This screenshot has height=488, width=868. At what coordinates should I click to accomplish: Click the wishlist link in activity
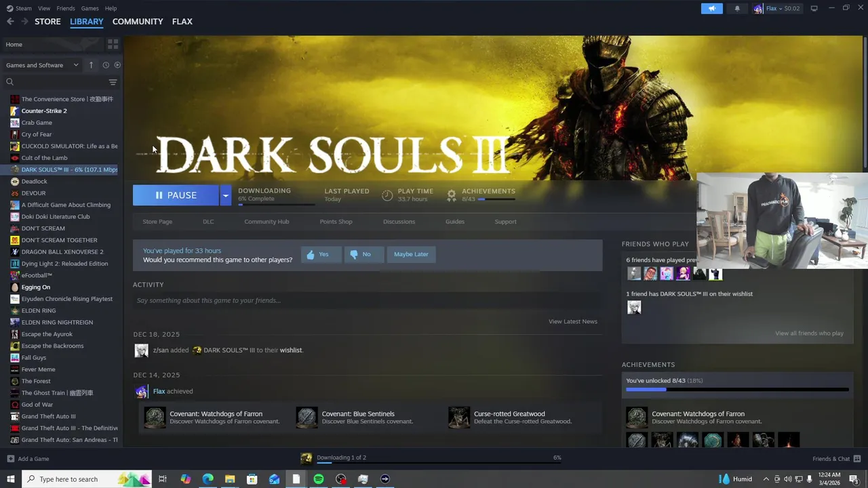(x=291, y=350)
